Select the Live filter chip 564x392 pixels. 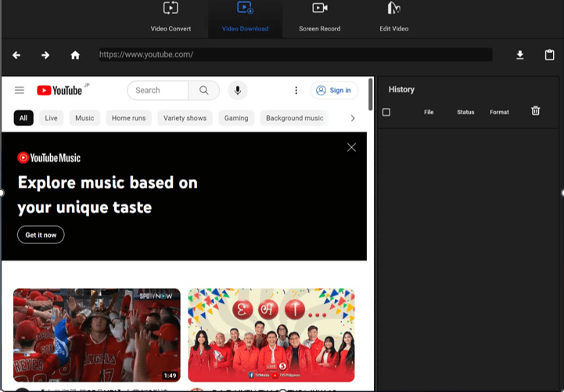tap(51, 118)
